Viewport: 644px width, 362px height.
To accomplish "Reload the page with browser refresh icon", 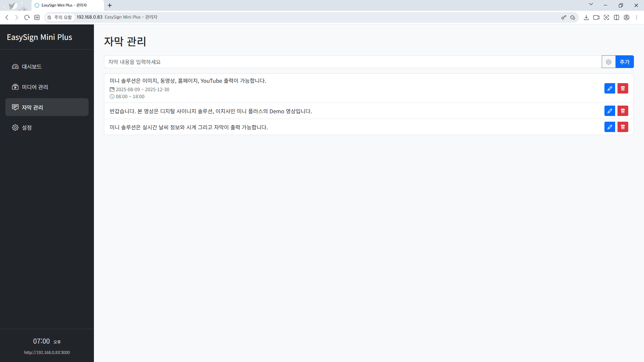I will [27, 17].
